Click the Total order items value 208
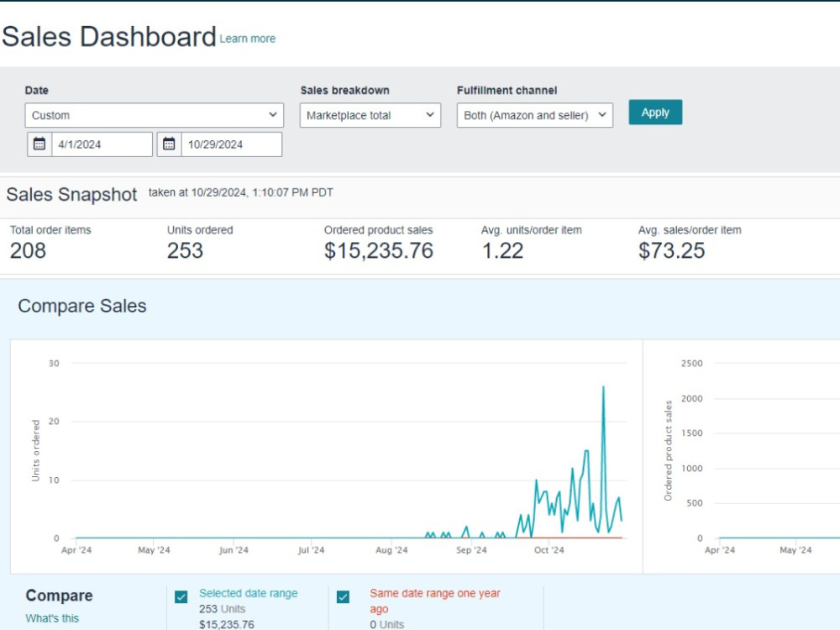840x630 pixels. [x=28, y=250]
